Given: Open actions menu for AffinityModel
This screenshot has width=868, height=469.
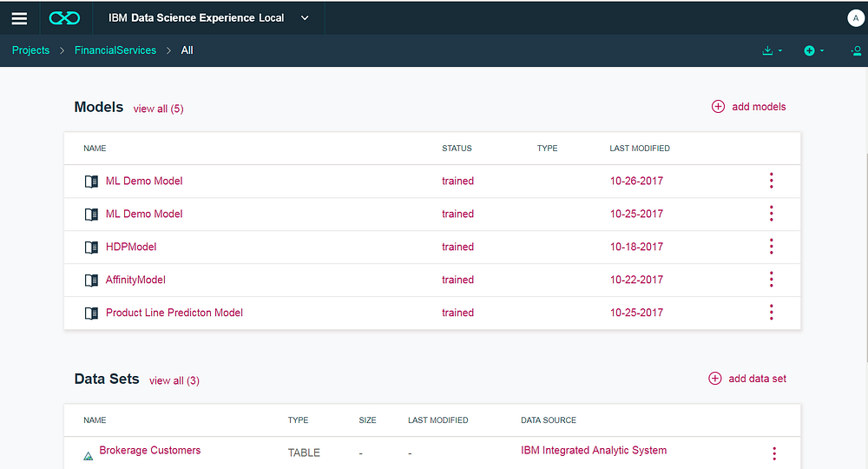Looking at the screenshot, I should (x=771, y=279).
